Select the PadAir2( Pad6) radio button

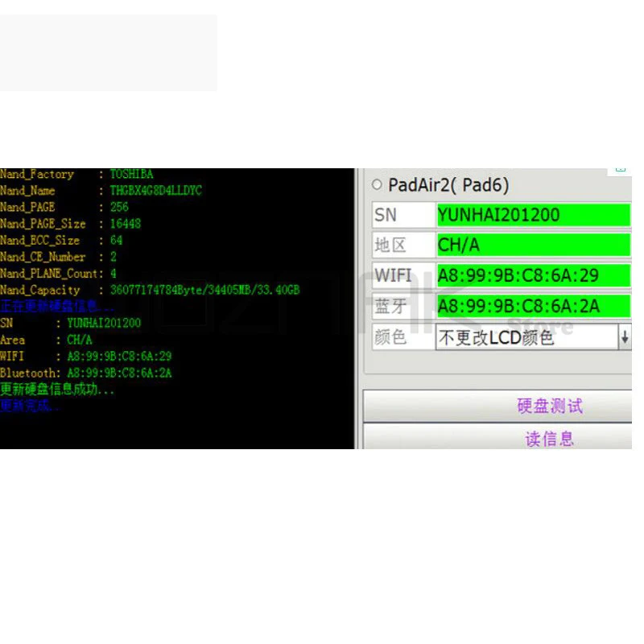point(377,185)
